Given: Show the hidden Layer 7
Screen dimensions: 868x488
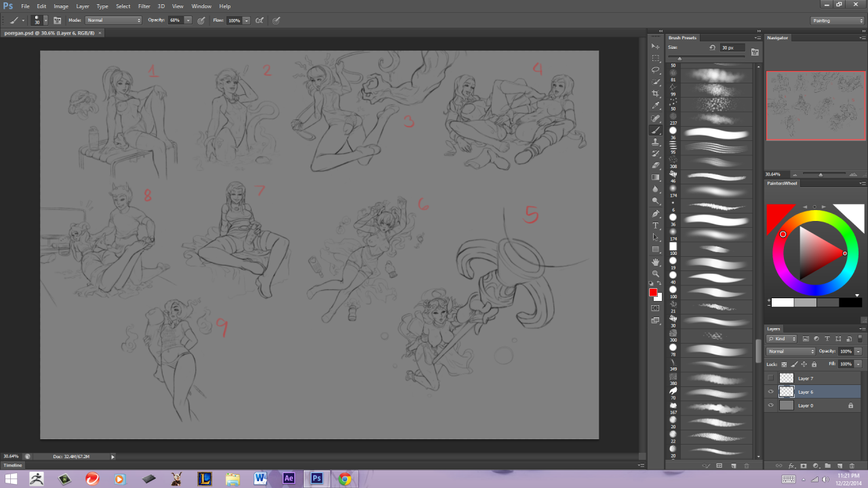Looking at the screenshot, I should [770, 378].
